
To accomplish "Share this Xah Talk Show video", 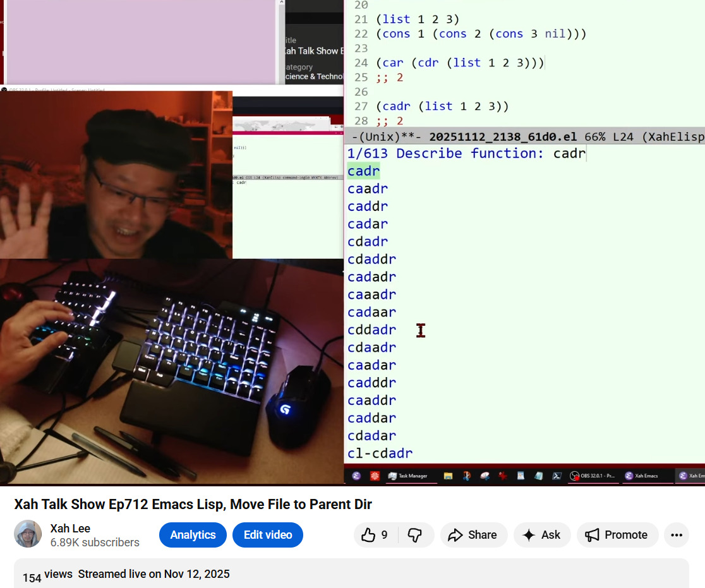I will tap(473, 535).
